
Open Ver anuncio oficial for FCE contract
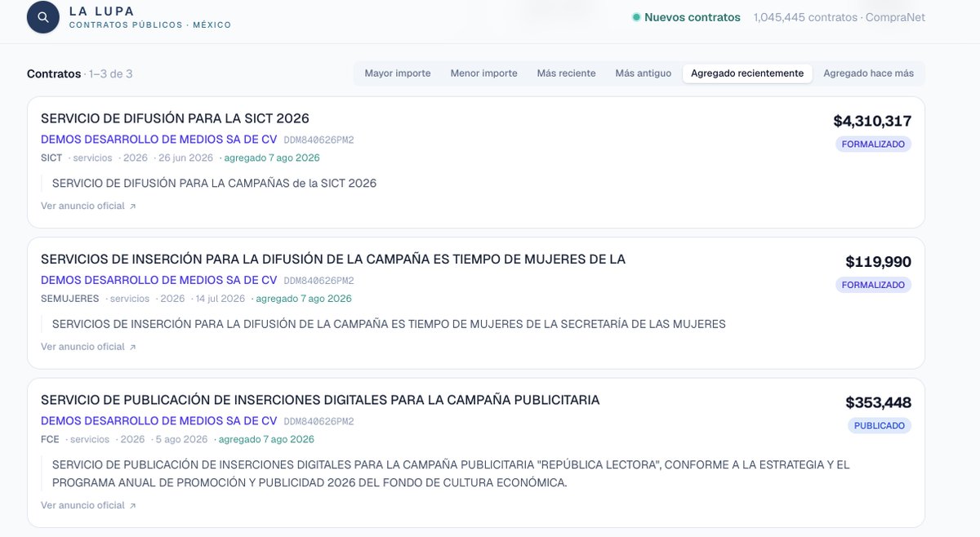coord(88,506)
